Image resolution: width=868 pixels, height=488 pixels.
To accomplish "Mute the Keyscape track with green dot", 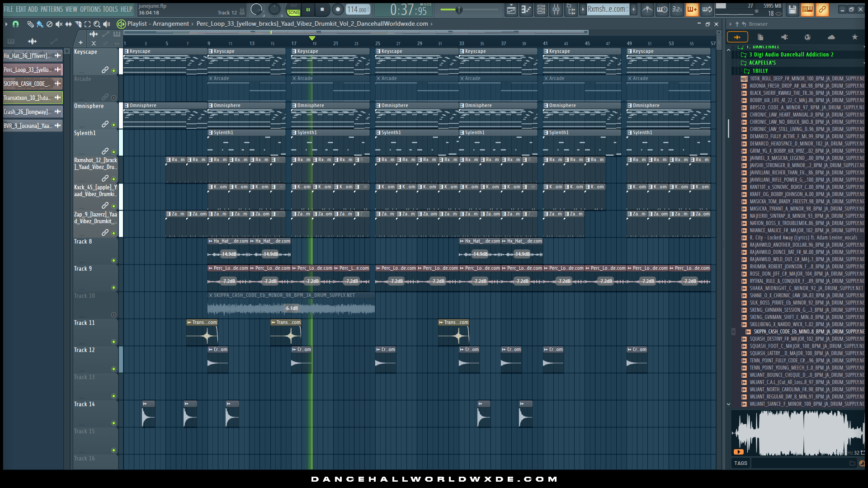I will tap(113, 71).
